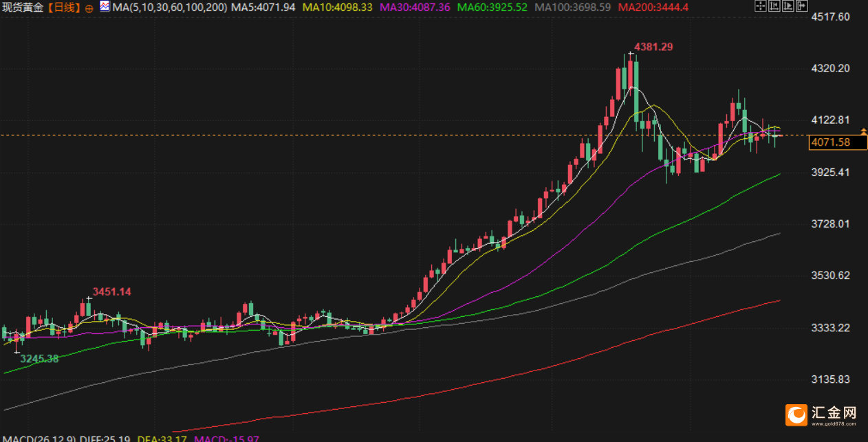The image size is (868, 442).
Task: Click the 3925.41 price axis label
Action: [831, 172]
